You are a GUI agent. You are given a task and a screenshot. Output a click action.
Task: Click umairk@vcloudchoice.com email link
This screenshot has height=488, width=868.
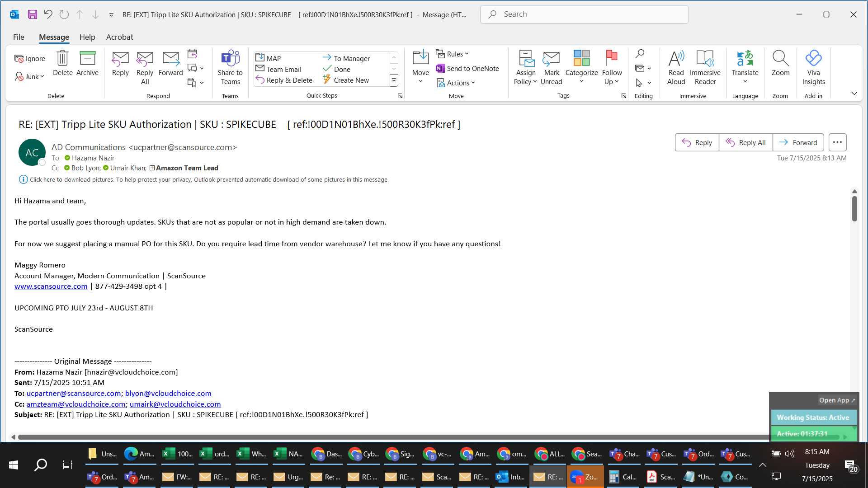175,404
